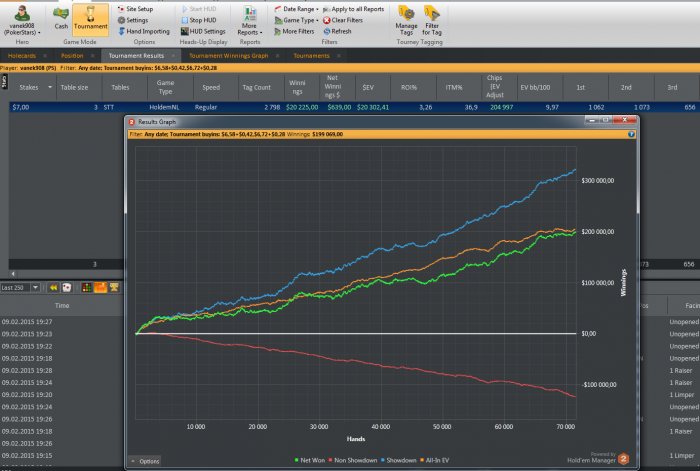700x471 pixels.
Task: Switch to Cash game mode
Action: [x=61, y=18]
